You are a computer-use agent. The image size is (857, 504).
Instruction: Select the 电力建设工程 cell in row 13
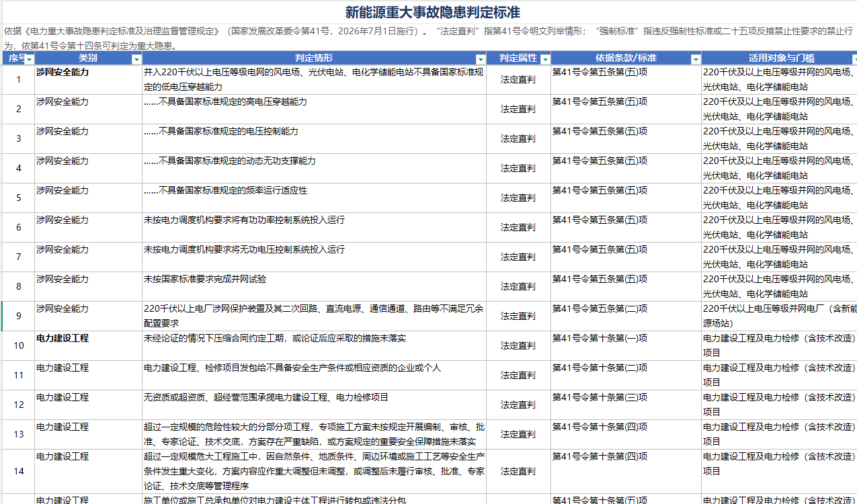88,435
